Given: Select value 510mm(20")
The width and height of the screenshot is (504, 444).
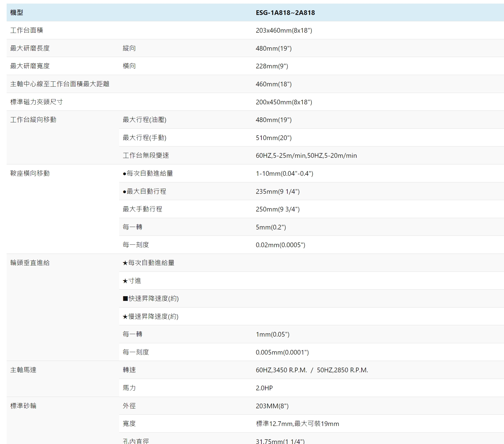Looking at the screenshot, I should point(274,138).
